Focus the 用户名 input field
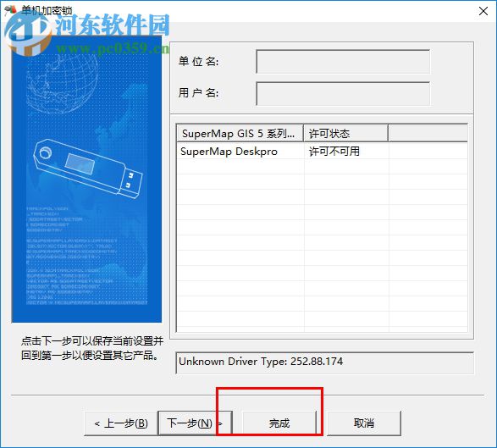This screenshot has width=497, height=448. click(343, 93)
